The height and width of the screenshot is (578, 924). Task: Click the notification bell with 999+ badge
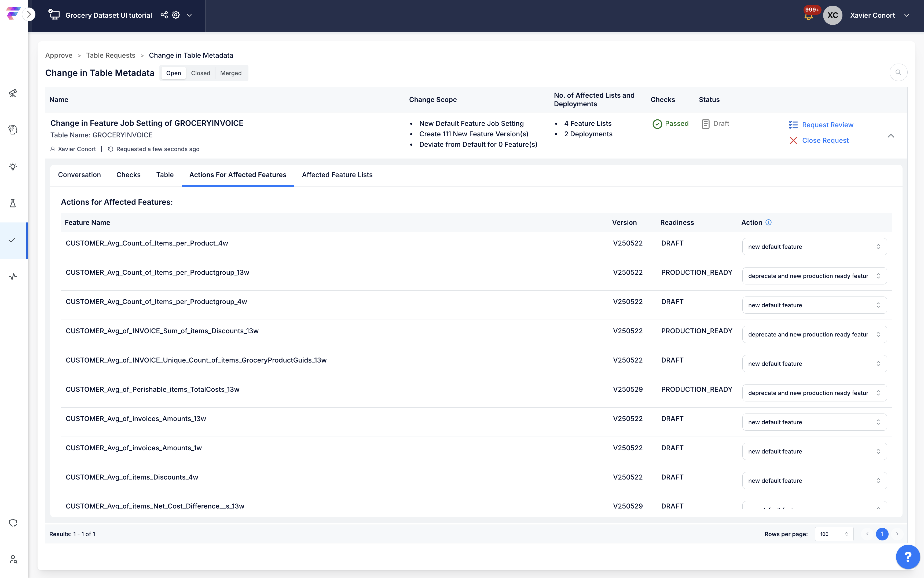pyautogui.click(x=809, y=15)
